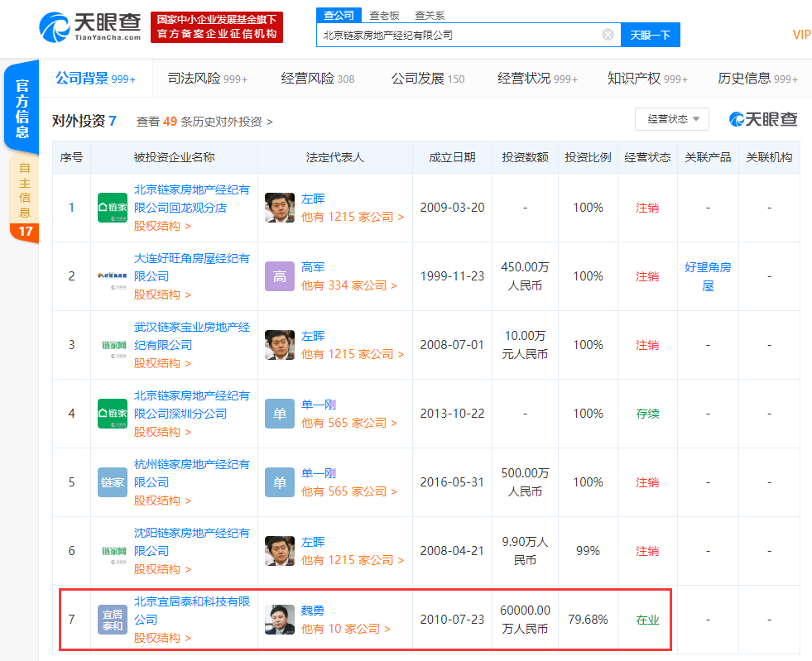Click 沈阳链家 company logo in row 6
This screenshot has height=661, width=812.
[113, 551]
